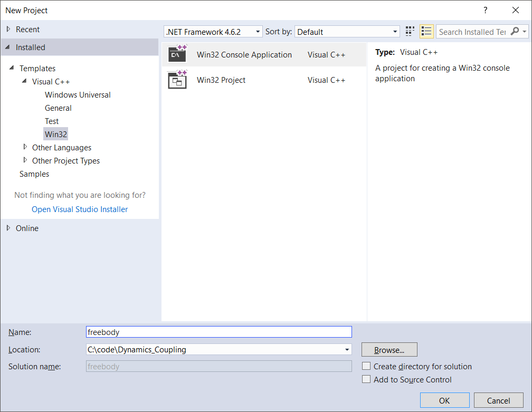Open the Sort by dropdown
Screen dimensions: 532x412
click(347, 32)
